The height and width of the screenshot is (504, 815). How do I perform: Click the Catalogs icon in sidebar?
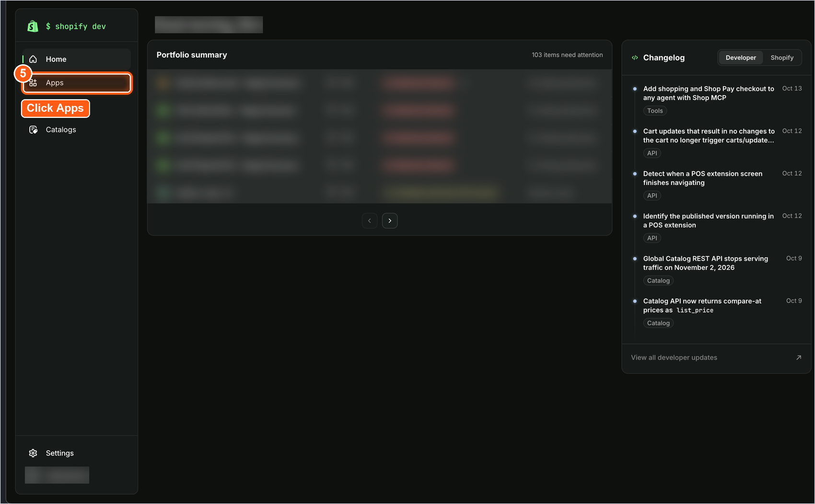point(33,130)
